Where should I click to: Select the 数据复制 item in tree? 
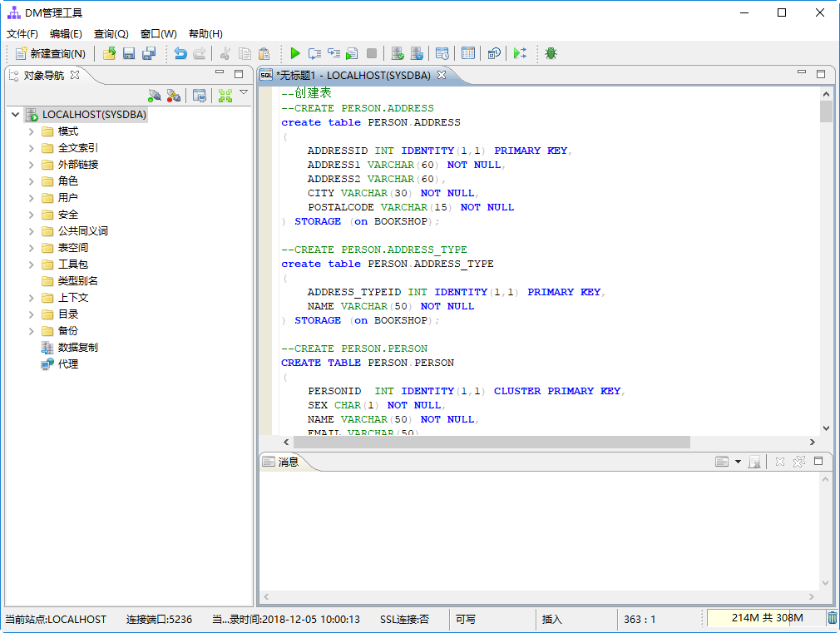coord(77,348)
